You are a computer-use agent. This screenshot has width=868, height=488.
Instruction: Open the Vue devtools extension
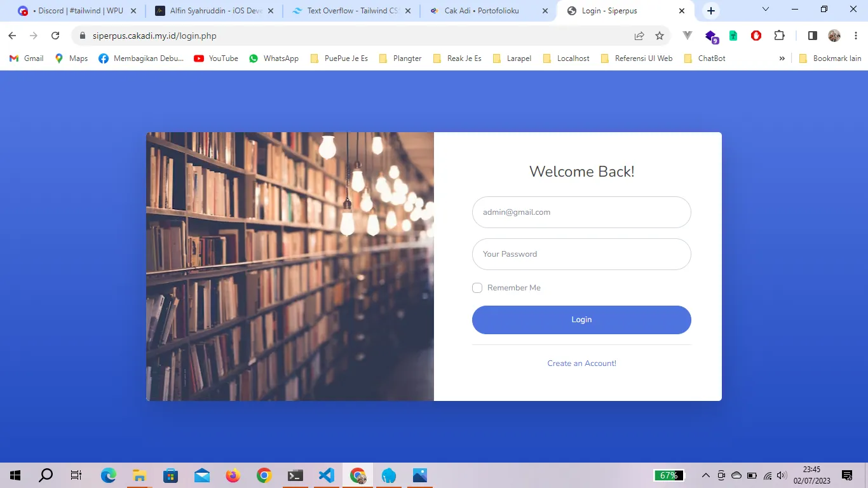click(x=688, y=36)
